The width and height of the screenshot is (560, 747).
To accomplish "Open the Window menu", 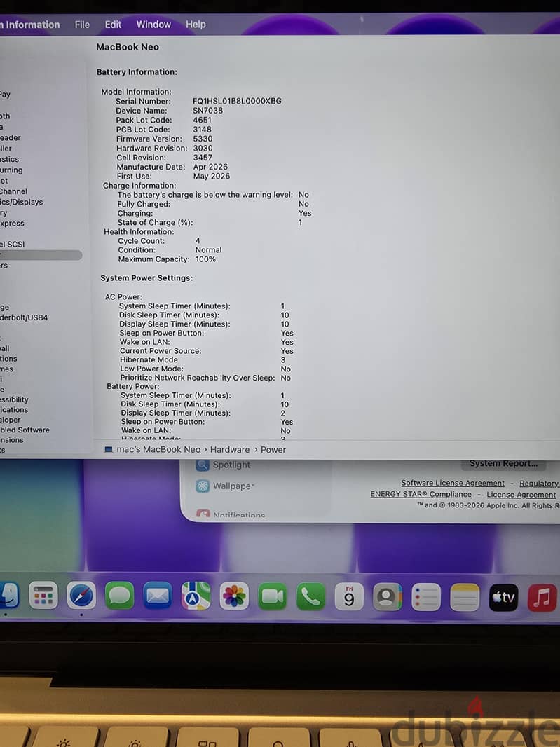I will [153, 25].
